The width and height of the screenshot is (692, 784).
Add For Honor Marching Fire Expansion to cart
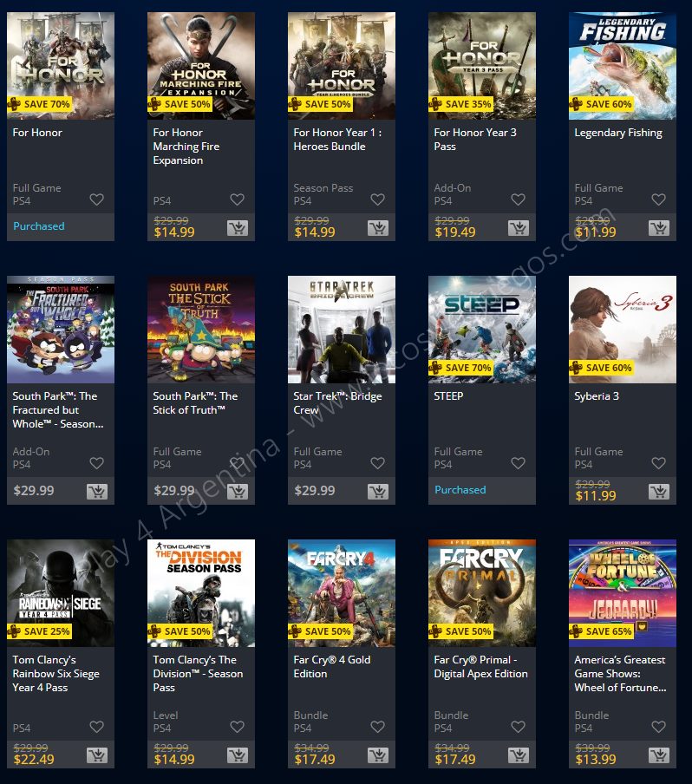[x=238, y=228]
